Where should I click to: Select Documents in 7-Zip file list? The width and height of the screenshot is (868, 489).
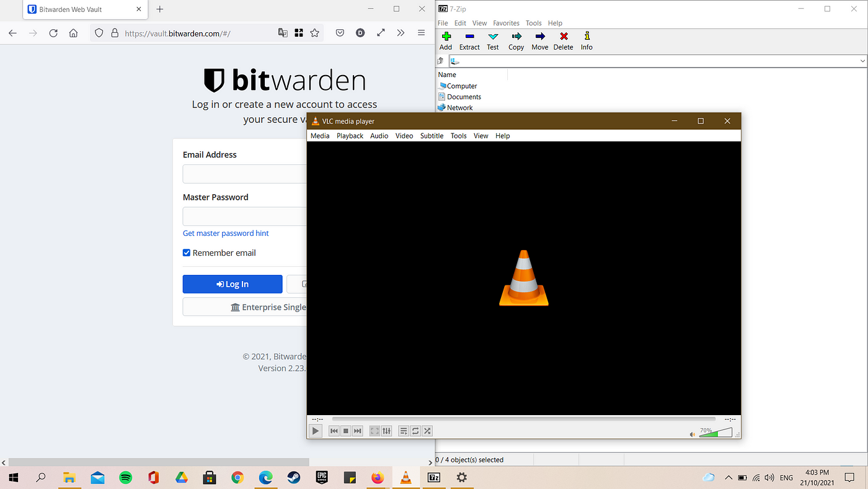(459, 97)
